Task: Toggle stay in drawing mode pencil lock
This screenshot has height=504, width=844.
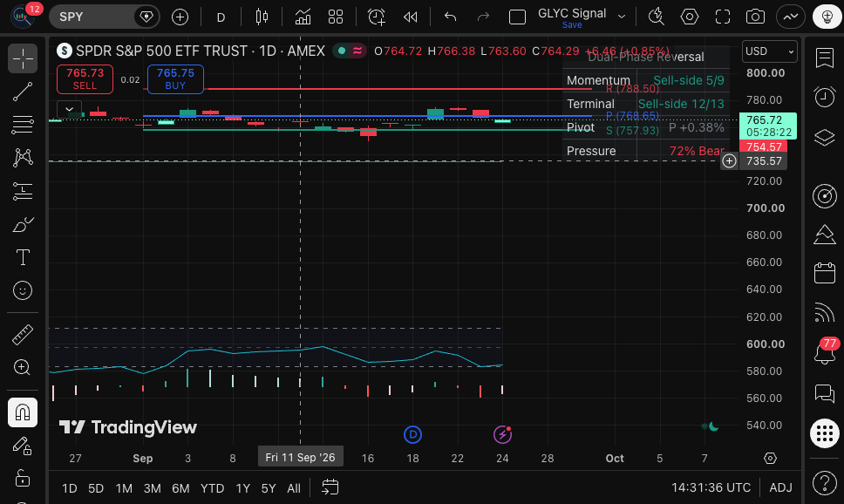Action: [x=23, y=446]
